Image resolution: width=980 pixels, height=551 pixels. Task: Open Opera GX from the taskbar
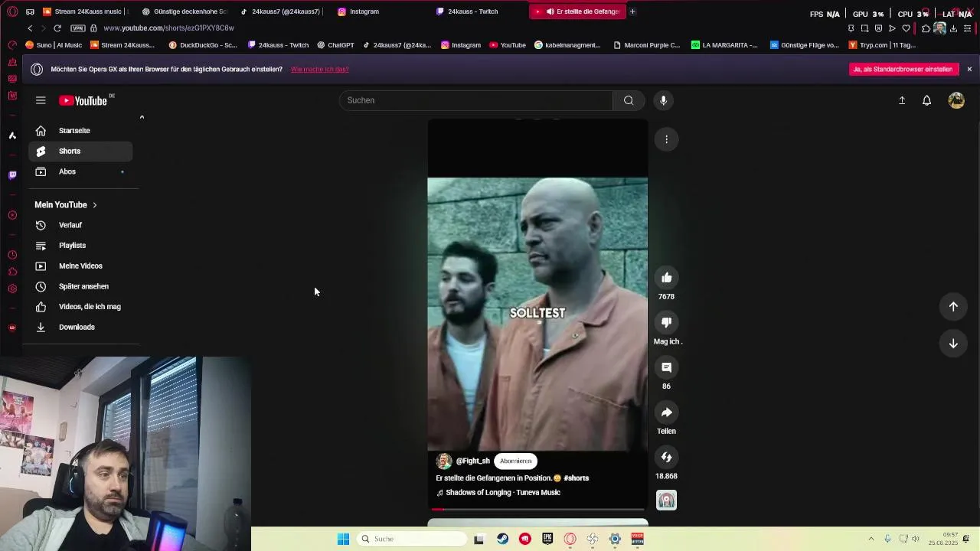[570, 539]
